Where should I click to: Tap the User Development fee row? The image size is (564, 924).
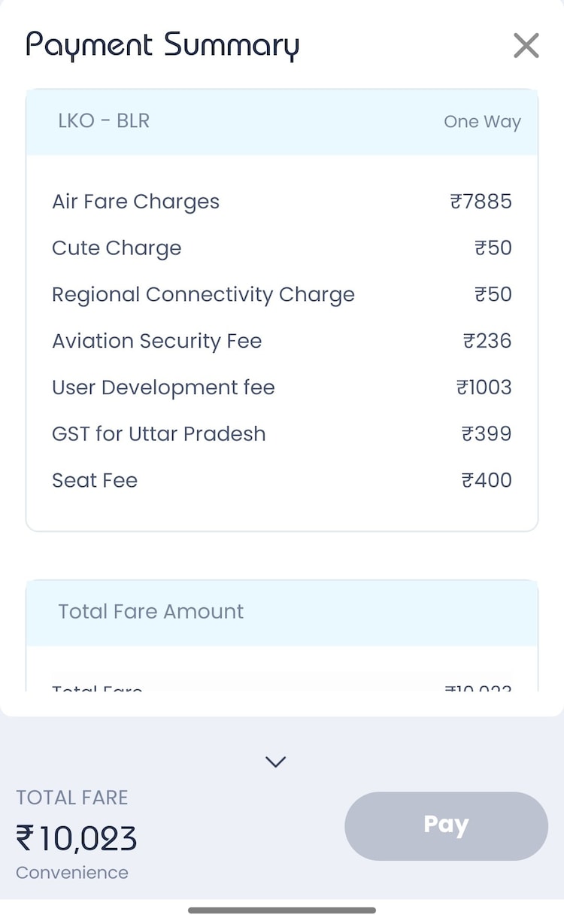(x=163, y=388)
